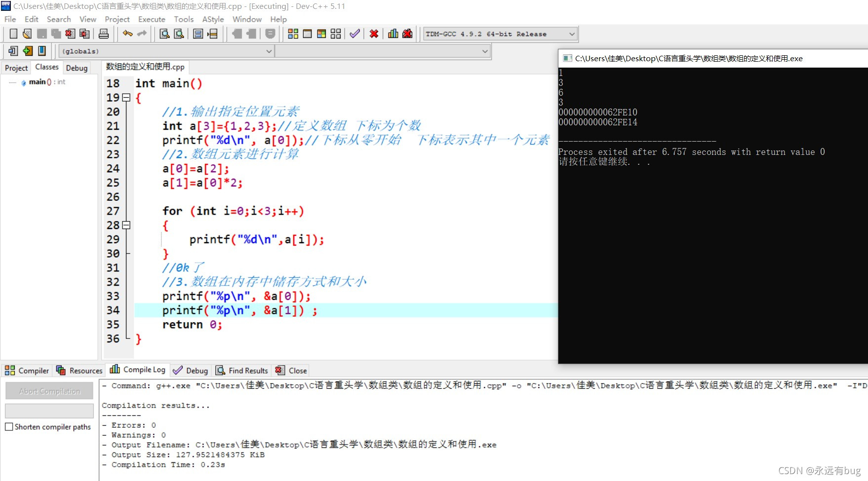Open the Compile Log bottom tab
Viewport: 868px width, 481px height.
coord(138,370)
